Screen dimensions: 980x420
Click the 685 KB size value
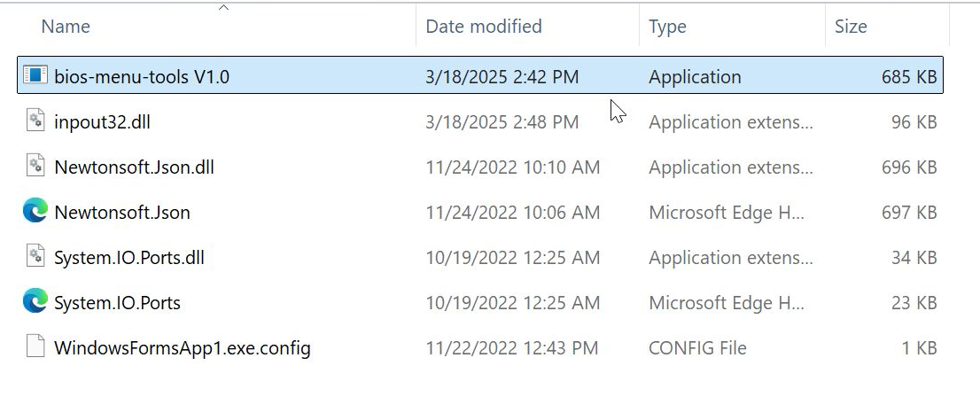908,77
